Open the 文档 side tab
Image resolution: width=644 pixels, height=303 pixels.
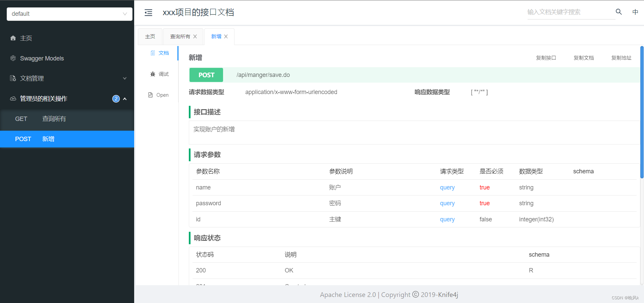coord(160,53)
